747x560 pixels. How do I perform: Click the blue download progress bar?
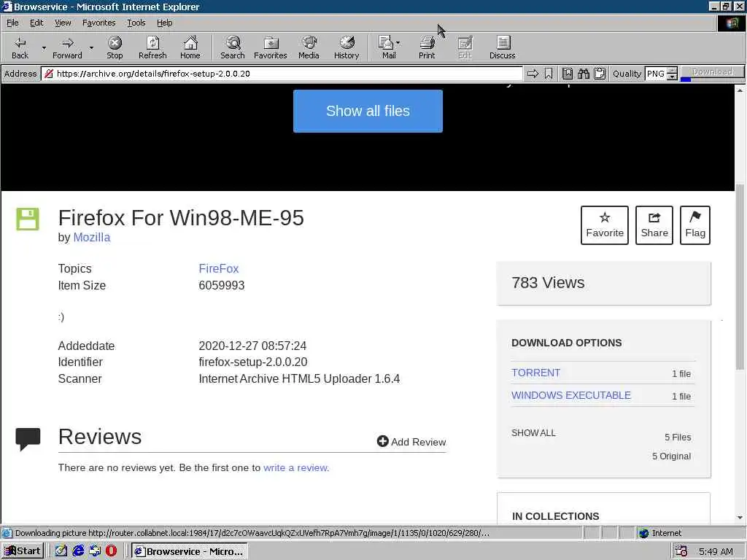(x=686, y=79)
